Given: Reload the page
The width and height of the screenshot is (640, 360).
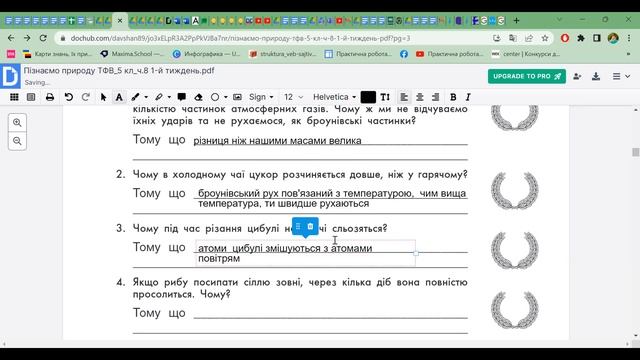Looking at the screenshot, I should (x=43, y=38).
